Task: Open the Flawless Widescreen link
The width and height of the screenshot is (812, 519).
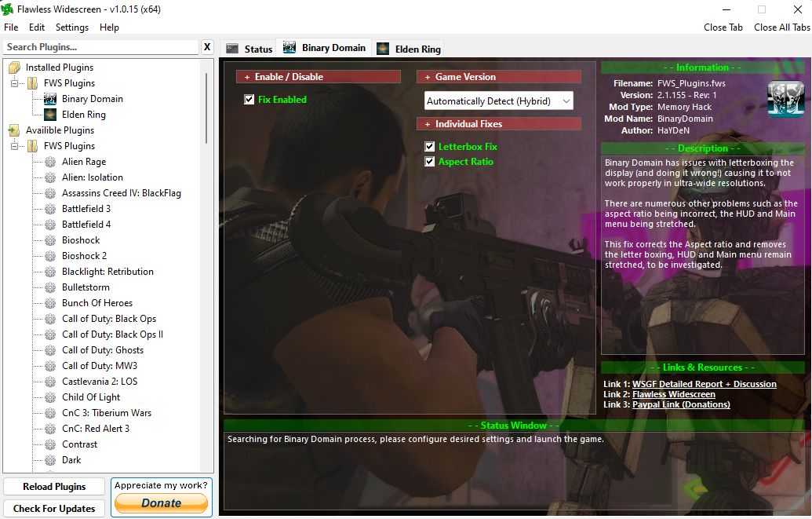Action: tap(674, 395)
